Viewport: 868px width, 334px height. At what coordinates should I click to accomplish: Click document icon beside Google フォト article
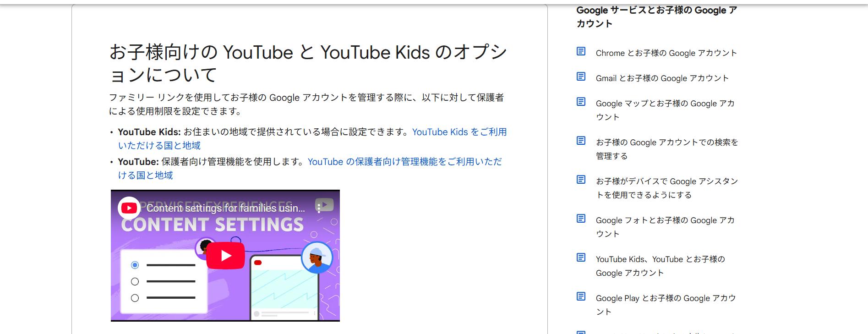point(581,219)
